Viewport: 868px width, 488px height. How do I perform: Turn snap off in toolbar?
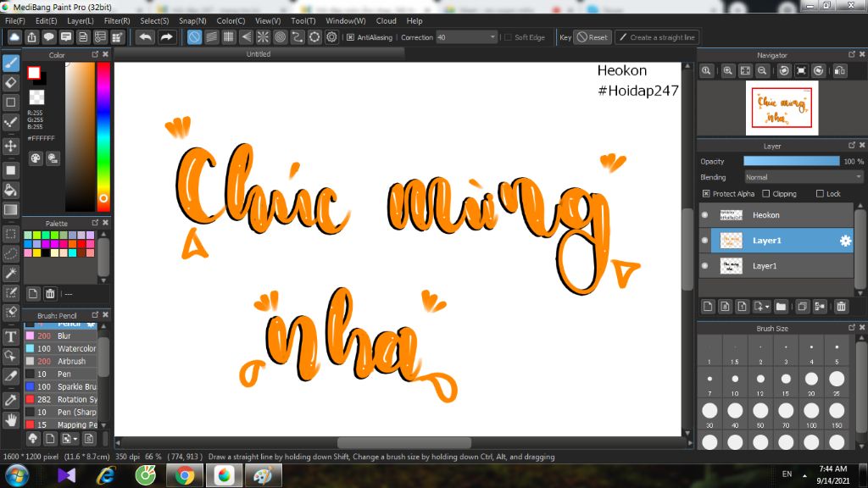tap(194, 37)
